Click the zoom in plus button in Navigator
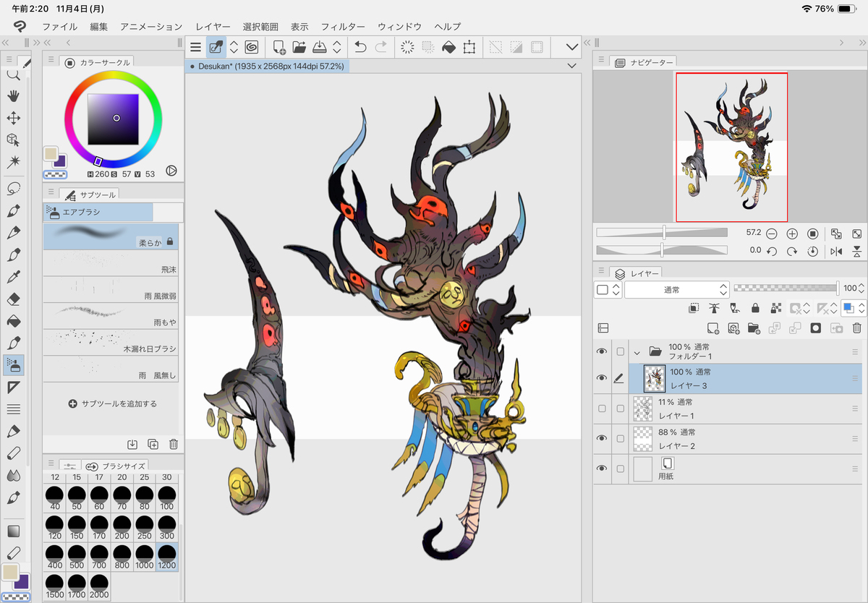The image size is (868, 603). tap(792, 234)
